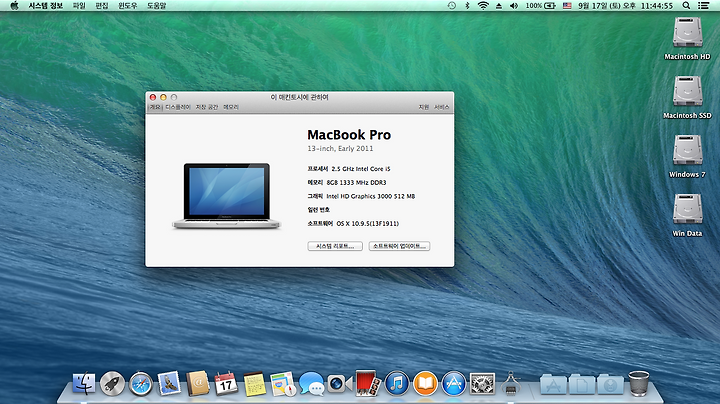The image size is (720, 404).
Task: Launch Launchpad rocket icon in Dock
Action: click(x=112, y=384)
